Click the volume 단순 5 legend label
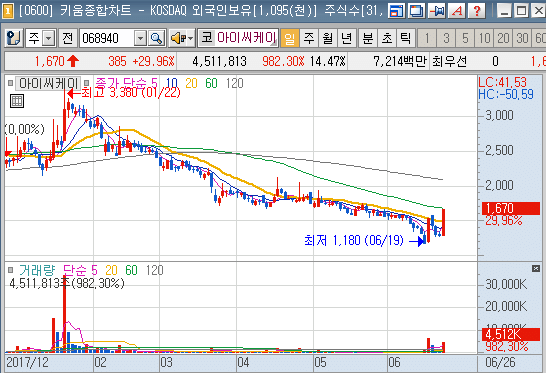The height and width of the screenshot is (373, 546). point(80,270)
